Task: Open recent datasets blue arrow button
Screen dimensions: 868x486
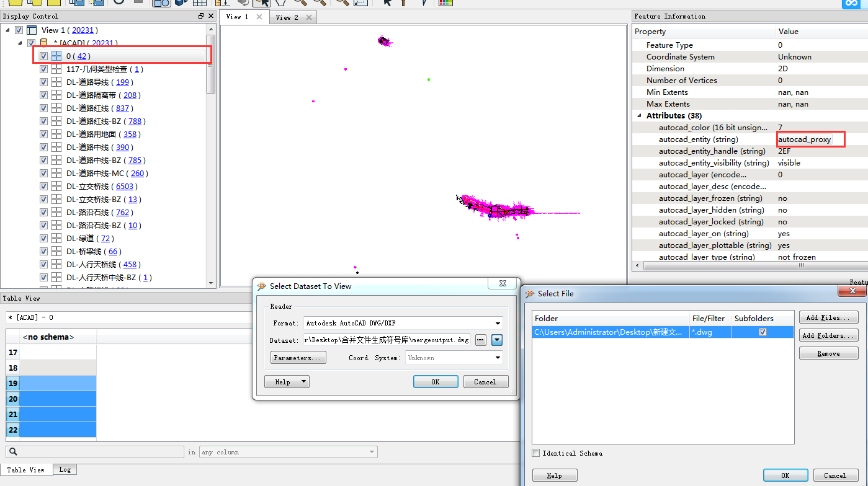Action: pos(496,340)
